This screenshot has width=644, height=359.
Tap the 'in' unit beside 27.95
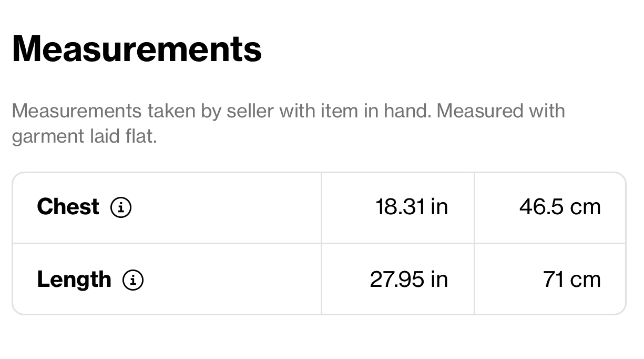pos(439,280)
